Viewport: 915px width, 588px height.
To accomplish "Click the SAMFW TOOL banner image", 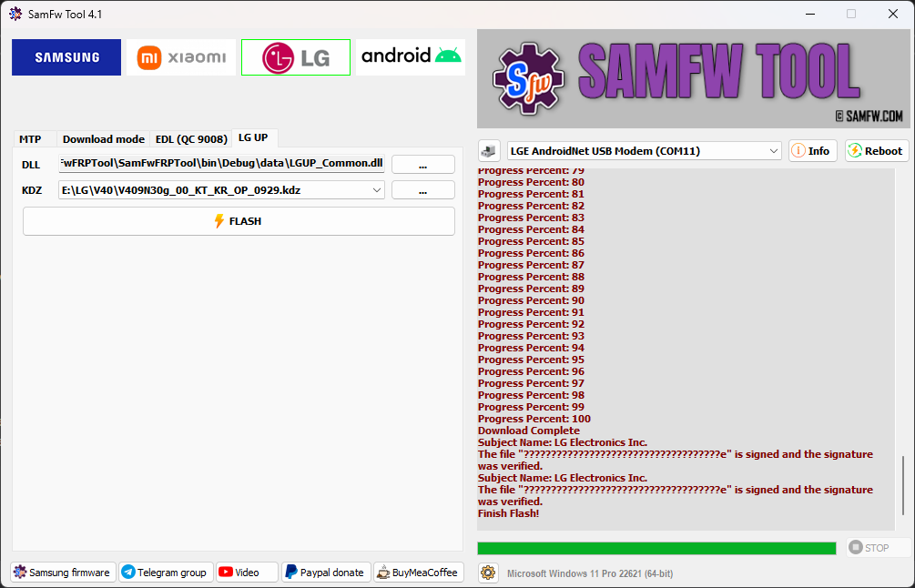I will [693, 79].
